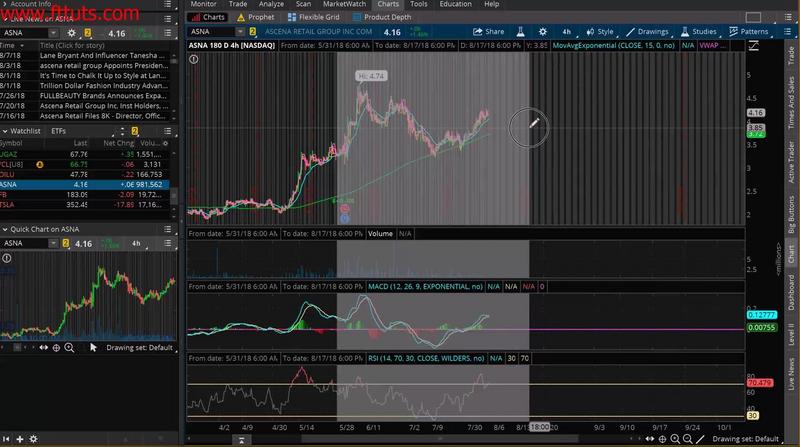Open the MarketWatch tab
800x447 pixels.
point(344,4)
